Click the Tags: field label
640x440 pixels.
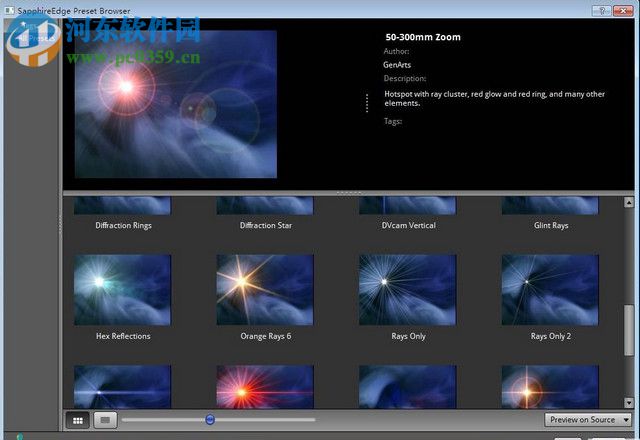tap(393, 121)
